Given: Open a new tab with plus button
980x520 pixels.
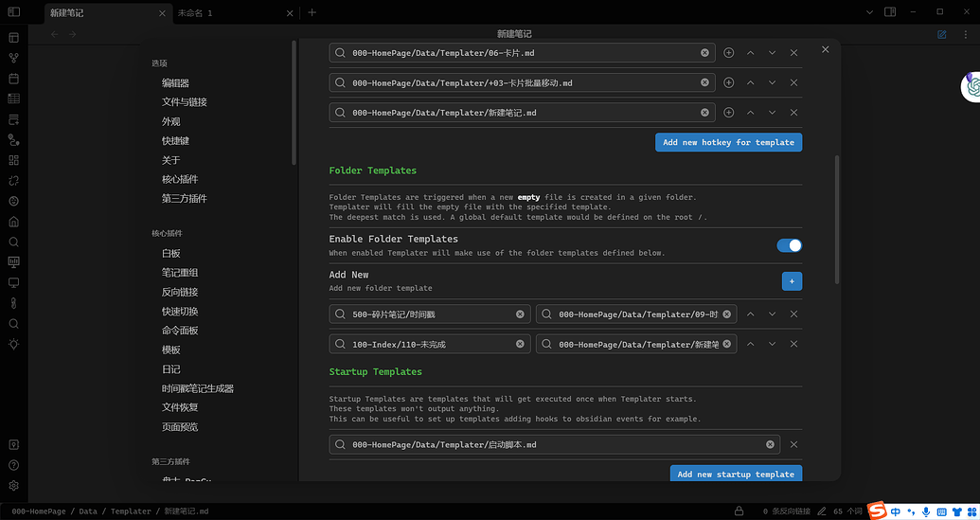Looking at the screenshot, I should [312, 12].
